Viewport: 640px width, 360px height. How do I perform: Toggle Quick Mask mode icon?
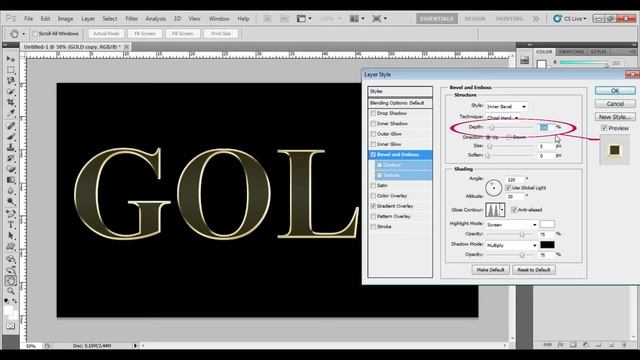[x=11, y=326]
